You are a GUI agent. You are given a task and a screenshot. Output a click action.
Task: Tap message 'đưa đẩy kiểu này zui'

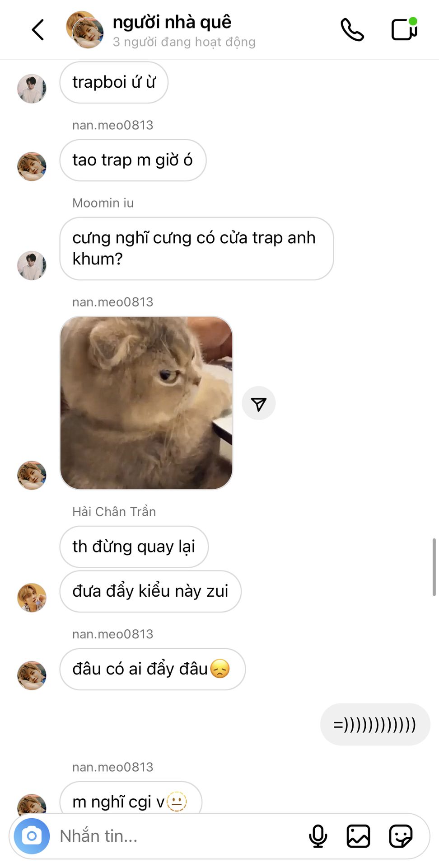(150, 591)
